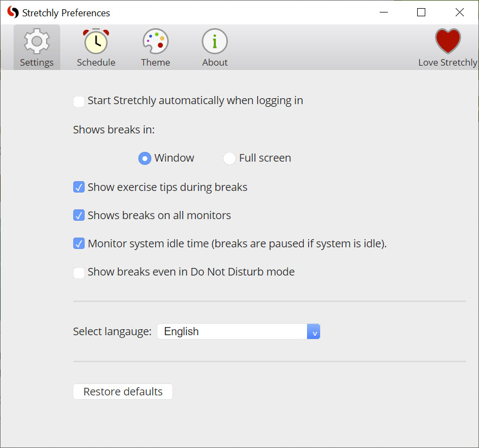The width and height of the screenshot is (479, 448).
Task: Maximize the Stretchly Preferences window
Action: [x=421, y=12]
